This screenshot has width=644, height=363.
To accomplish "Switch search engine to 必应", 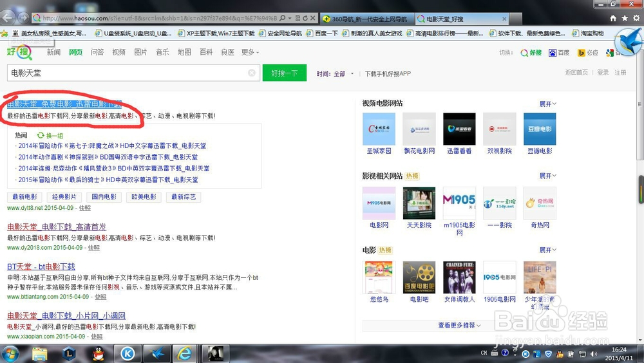I will point(588,53).
